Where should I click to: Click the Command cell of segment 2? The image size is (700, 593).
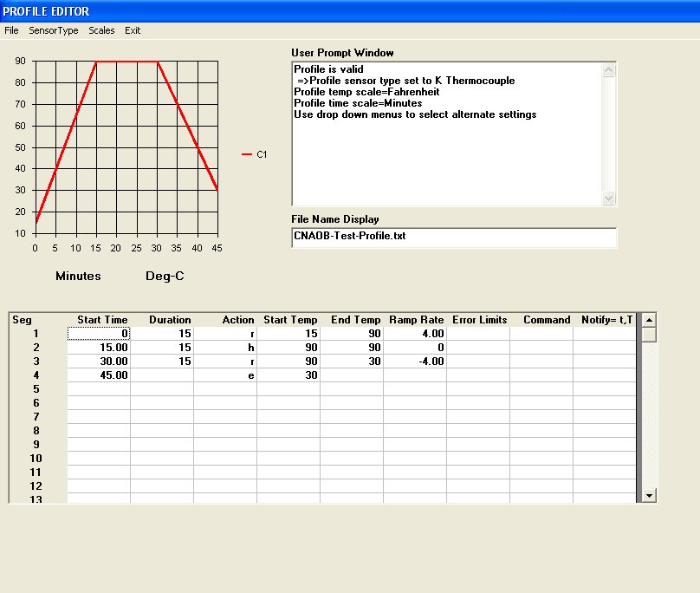[x=541, y=348]
